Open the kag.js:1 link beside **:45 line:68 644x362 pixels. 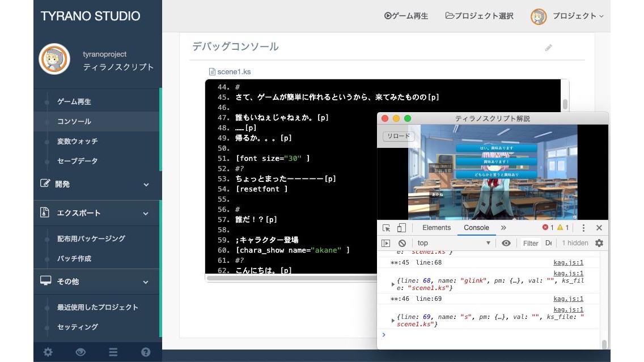(x=569, y=262)
